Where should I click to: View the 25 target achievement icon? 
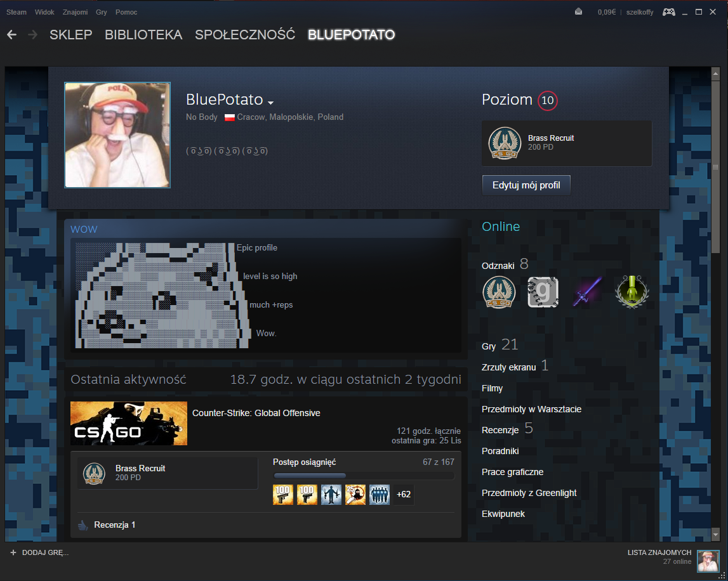click(355, 495)
